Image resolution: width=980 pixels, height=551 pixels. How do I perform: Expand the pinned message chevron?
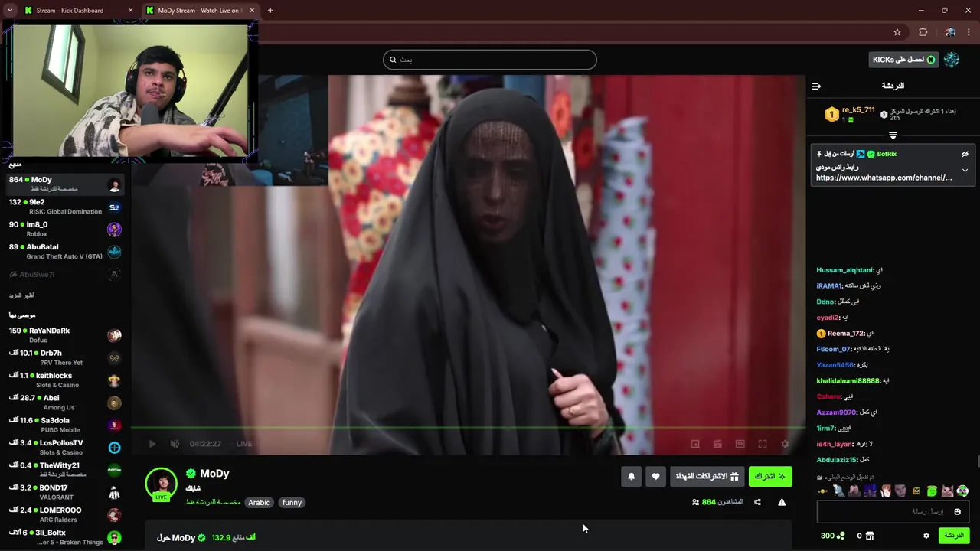tap(965, 170)
